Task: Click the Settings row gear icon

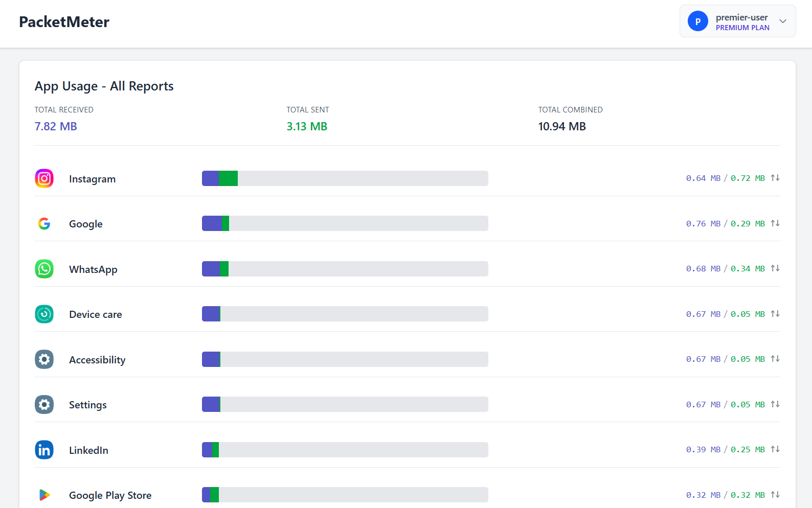Action: click(44, 404)
